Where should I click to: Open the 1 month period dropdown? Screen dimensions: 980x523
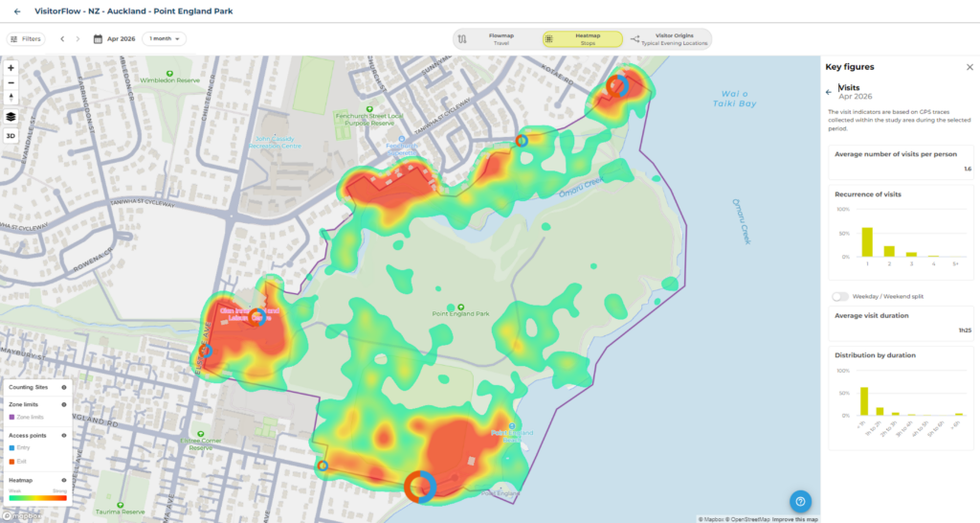[165, 38]
